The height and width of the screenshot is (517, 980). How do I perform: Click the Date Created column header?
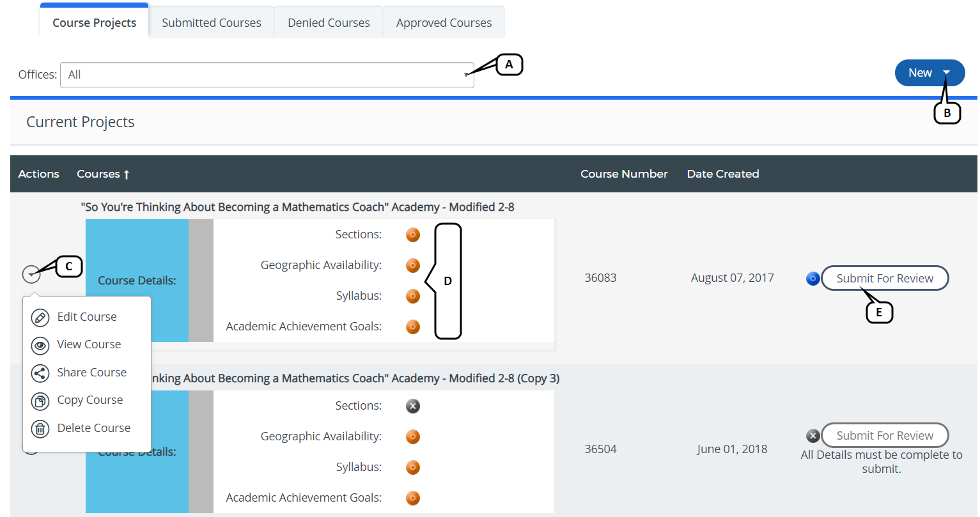coord(722,174)
